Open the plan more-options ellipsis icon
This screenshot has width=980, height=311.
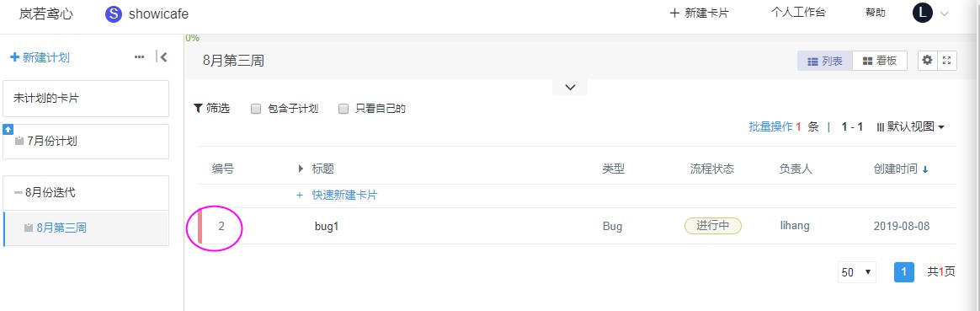[140, 57]
